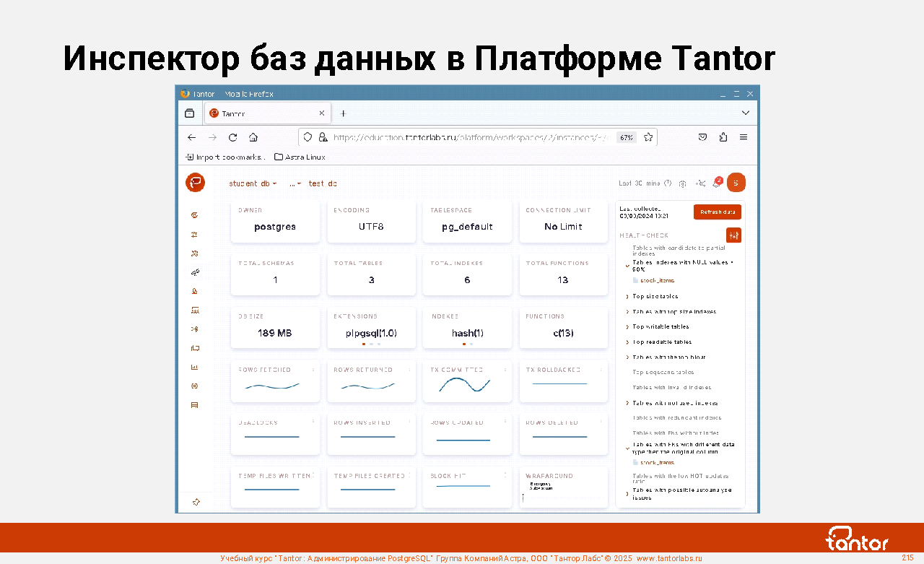This screenshot has width=924, height=564.
Task: Expand Top readable tables check
Action: click(x=627, y=342)
